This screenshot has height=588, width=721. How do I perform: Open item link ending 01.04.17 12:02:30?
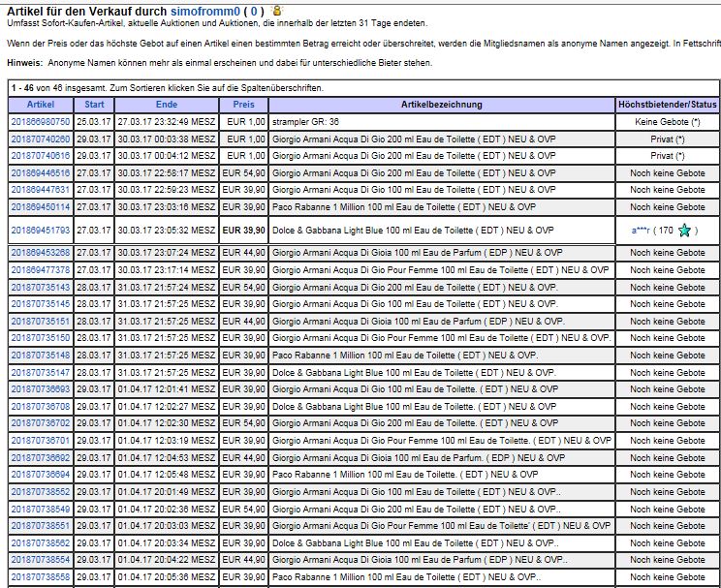tap(41, 423)
